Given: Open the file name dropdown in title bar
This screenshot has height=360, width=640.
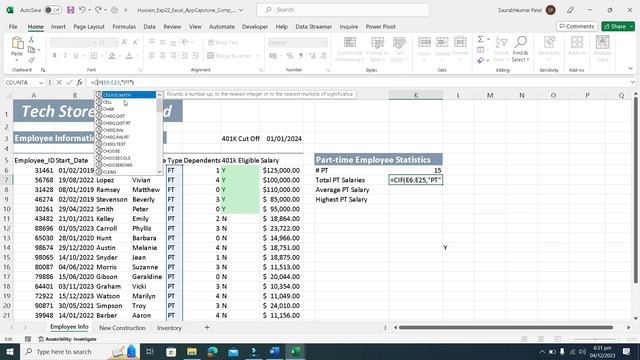Looking at the screenshot, I should pyautogui.click(x=241, y=10).
